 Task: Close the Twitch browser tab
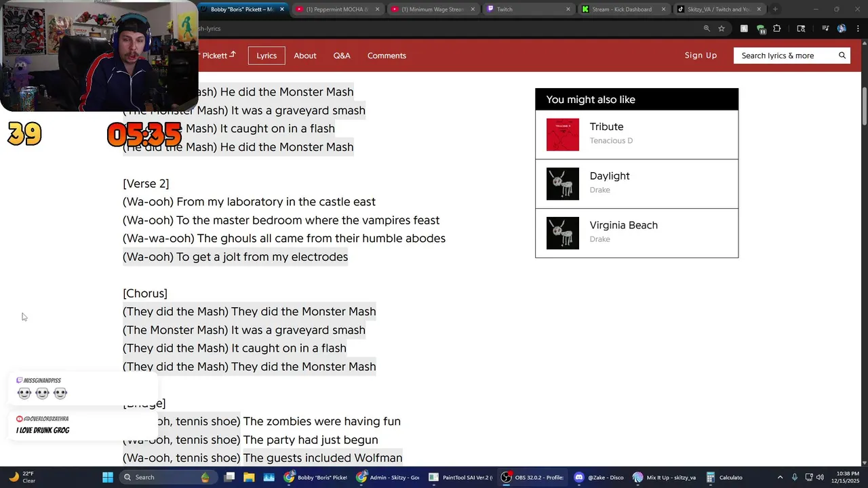(x=568, y=9)
